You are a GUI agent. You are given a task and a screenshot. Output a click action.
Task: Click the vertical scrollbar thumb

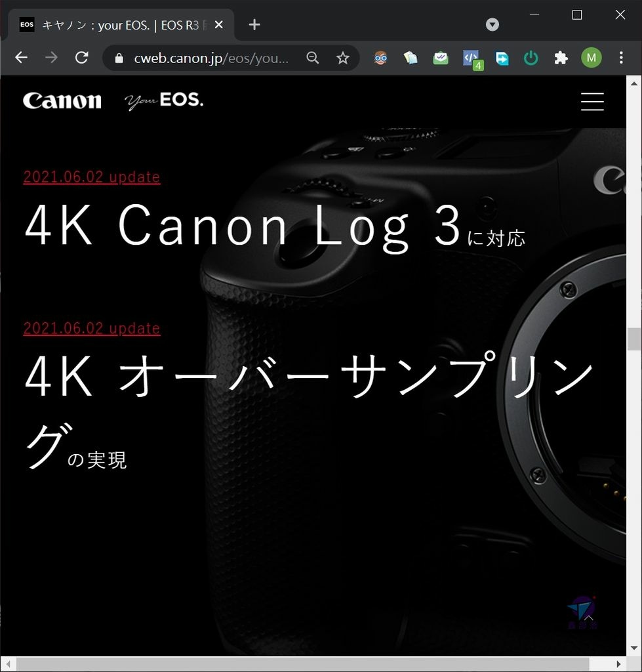pyautogui.click(x=634, y=339)
